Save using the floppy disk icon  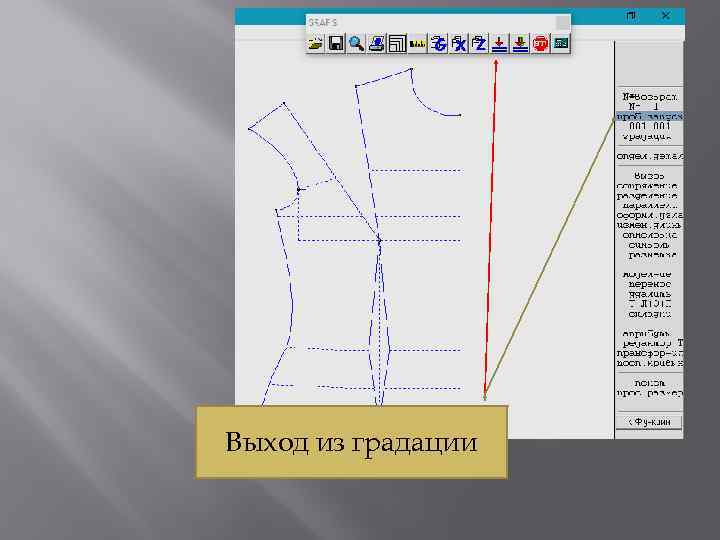click(336, 44)
